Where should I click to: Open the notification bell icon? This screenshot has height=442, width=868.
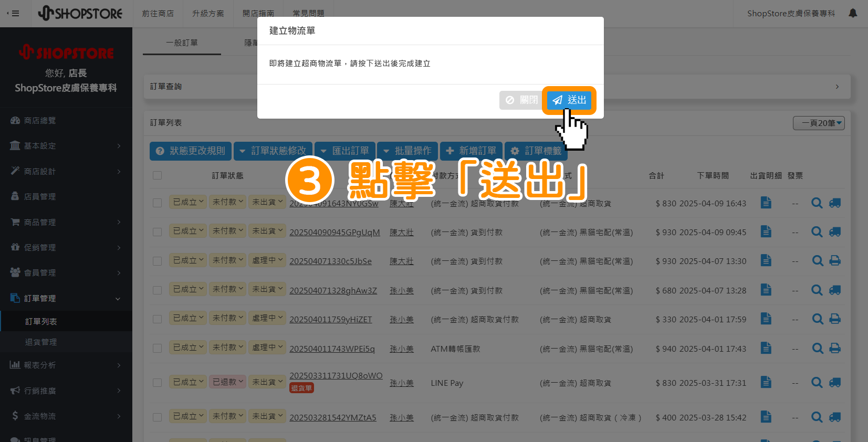coord(853,13)
